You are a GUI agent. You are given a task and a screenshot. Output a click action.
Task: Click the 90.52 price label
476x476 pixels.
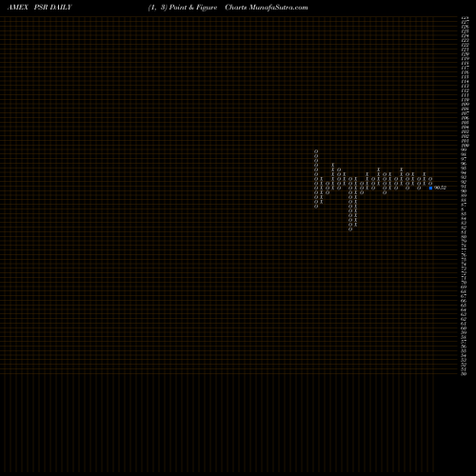point(440,188)
